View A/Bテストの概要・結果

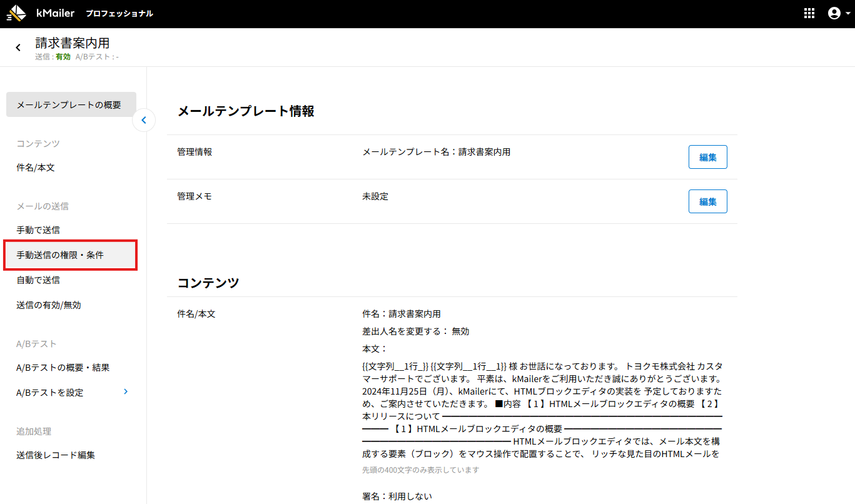pyautogui.click(x=63, y=368)
